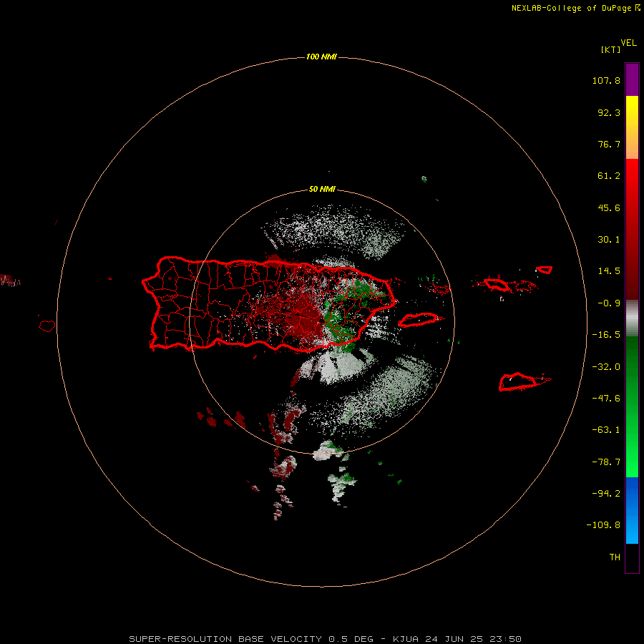
Task: Click the 76.7 legend value
Action: 609,144
